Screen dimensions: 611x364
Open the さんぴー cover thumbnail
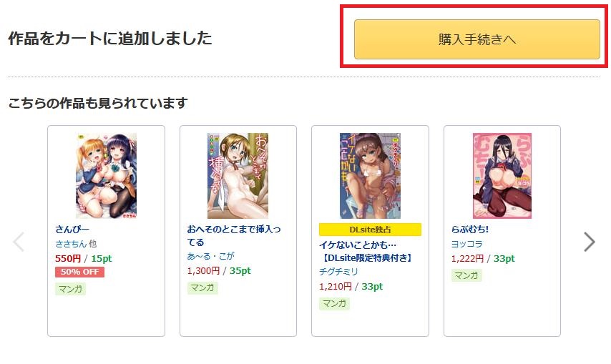tap(106, 176)
